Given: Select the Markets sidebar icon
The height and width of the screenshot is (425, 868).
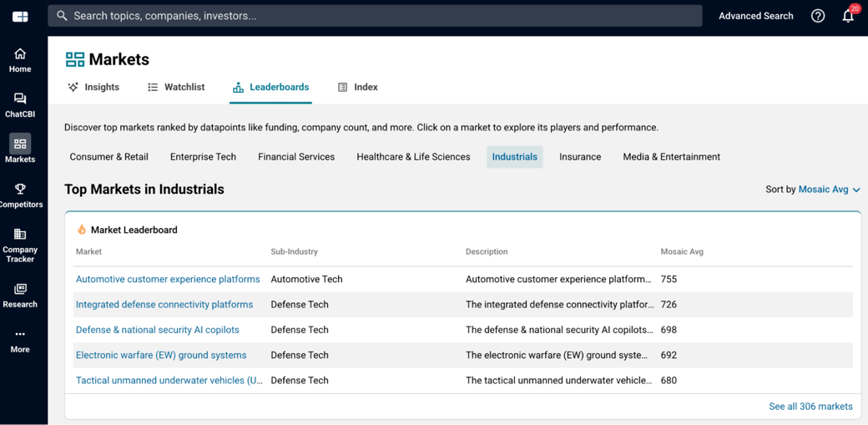Looking at the screenshot, I should pyautogui.click(x=20, y=144).
